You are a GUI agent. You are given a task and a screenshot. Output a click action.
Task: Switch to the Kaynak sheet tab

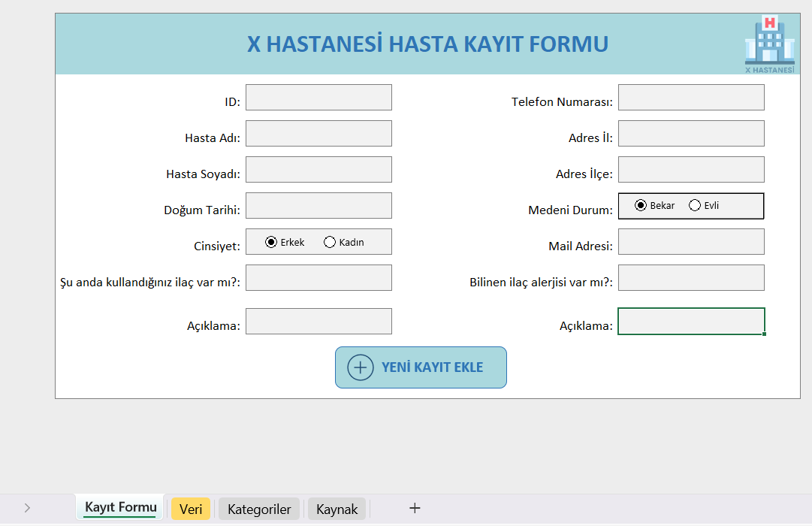coord(337,509)
